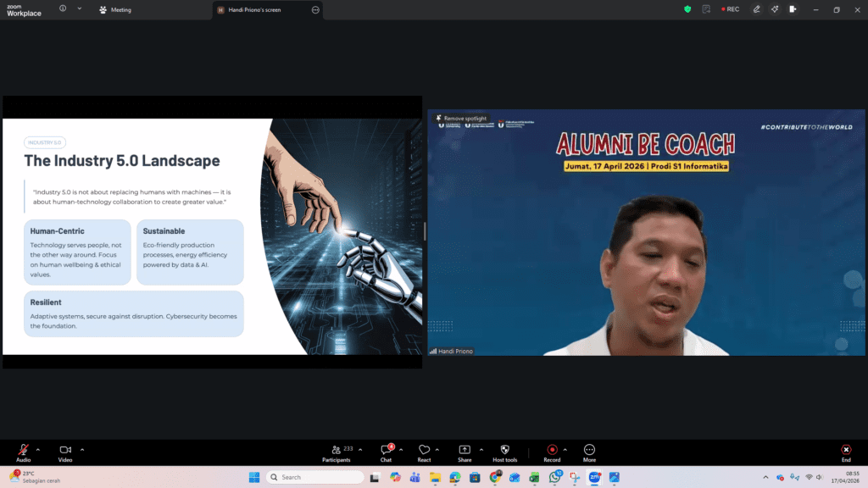Open the AI Companion sparkle icon
The width and height of the screenshot is (868, 488).
(x=775, y=9)
